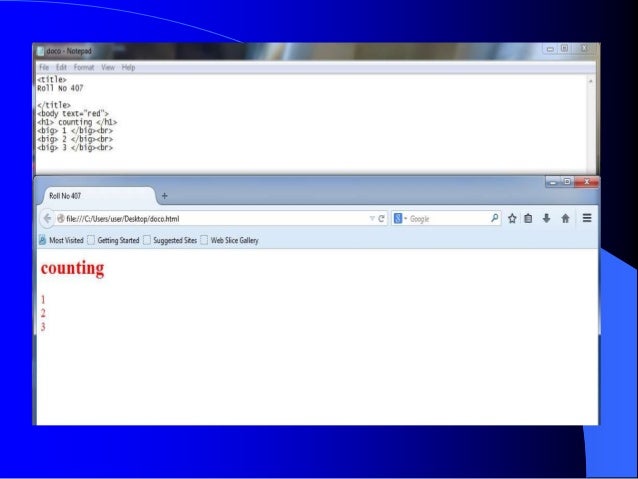Bookmark this page with the star icon
638x479 pixels.
pyautogui.click(x=512, y=219)
